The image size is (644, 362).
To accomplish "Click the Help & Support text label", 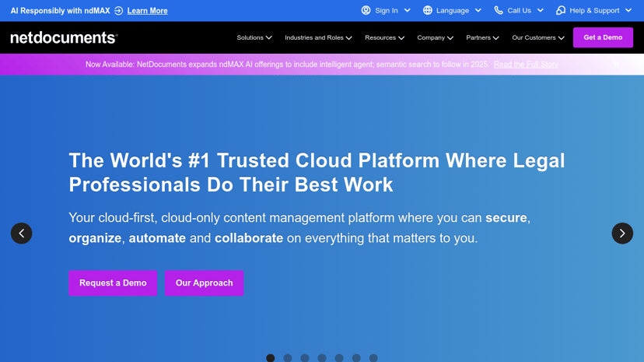I will click(x=594, y=11).
